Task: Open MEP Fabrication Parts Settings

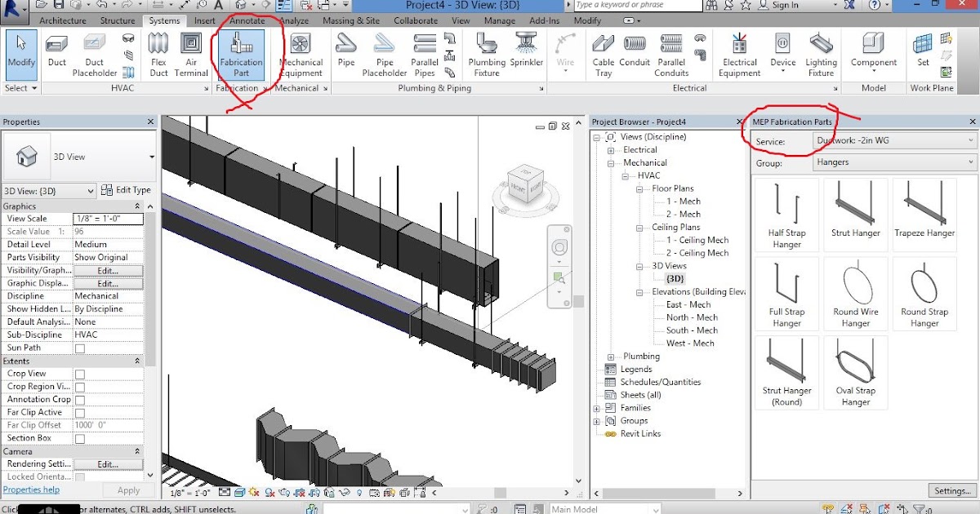Action: coord(951,490)
